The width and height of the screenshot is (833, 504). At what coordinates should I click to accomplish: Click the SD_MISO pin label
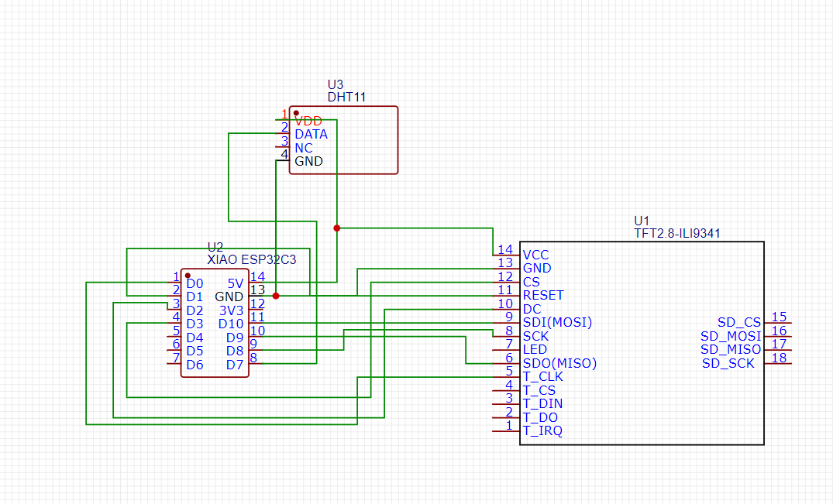731,349
